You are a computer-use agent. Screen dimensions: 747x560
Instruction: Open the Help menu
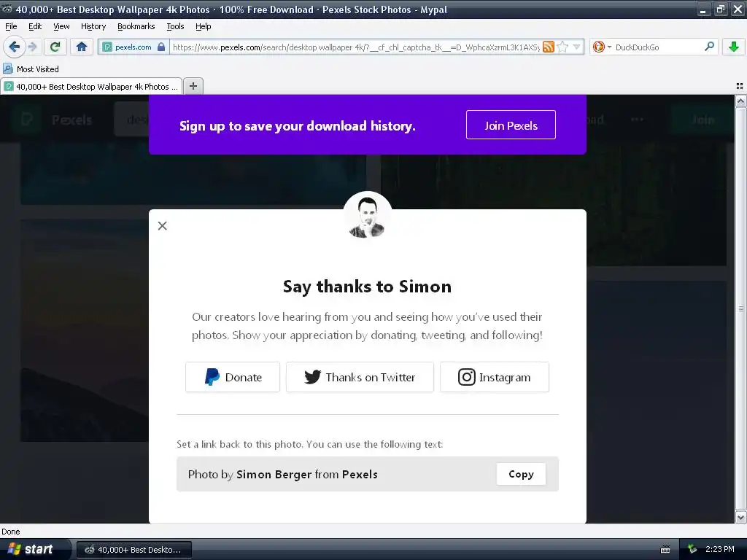coord(203,26)
